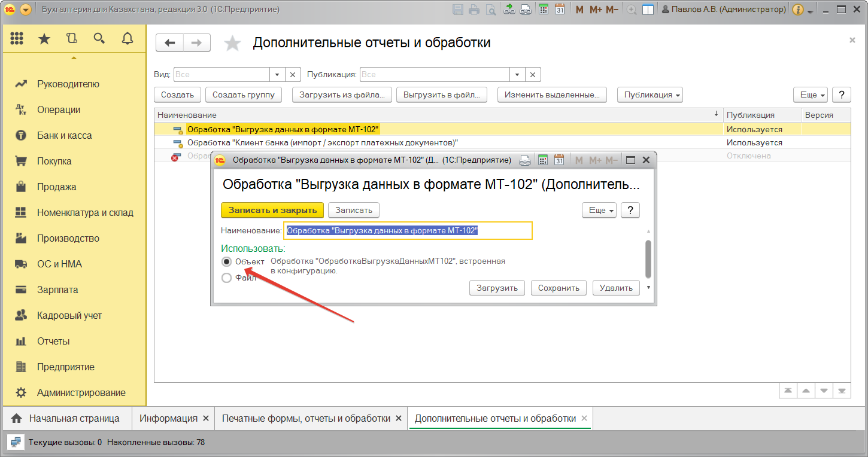This screenshot has height=457, width=868.
Task: Click 'Загрузить из файла...' button
Action: [x=342, y=95]
